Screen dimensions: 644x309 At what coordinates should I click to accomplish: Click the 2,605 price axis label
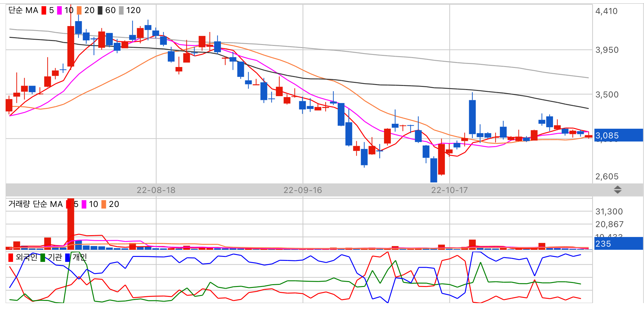(x=607, y=177)
